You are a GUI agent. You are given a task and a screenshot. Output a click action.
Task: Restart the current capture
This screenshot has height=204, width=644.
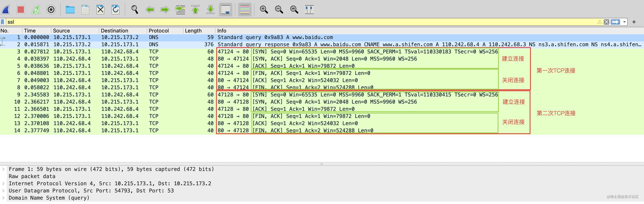(x=36, y=10)
